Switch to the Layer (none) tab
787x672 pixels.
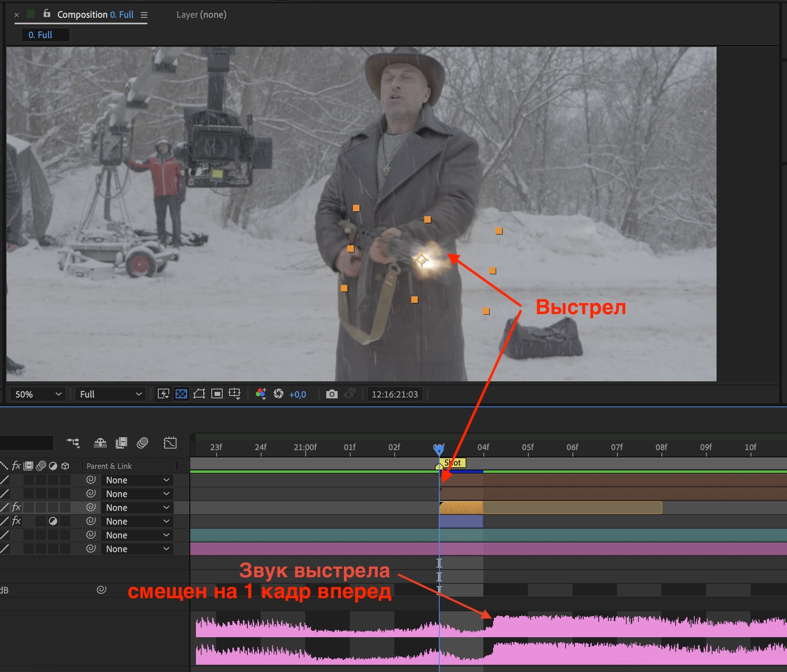[201, 15]
